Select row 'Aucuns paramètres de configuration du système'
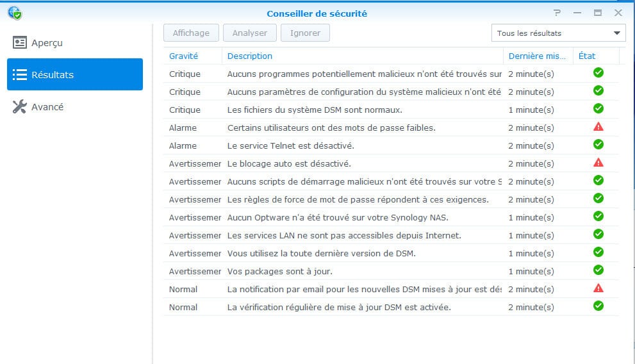The image size is (635, 364). coord(392,92)
